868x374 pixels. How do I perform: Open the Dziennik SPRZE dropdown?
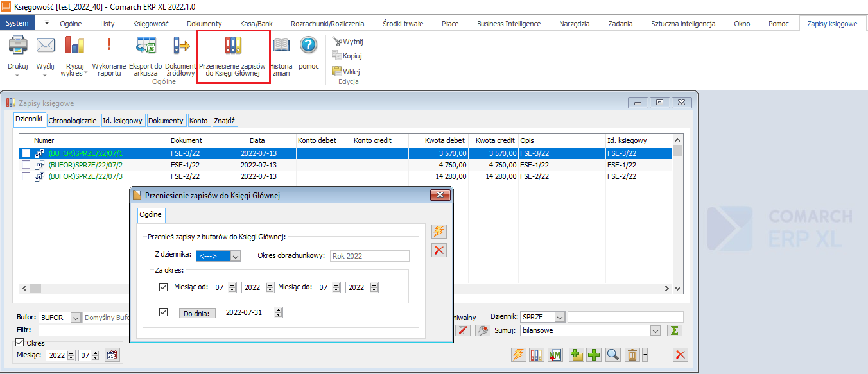560,317
